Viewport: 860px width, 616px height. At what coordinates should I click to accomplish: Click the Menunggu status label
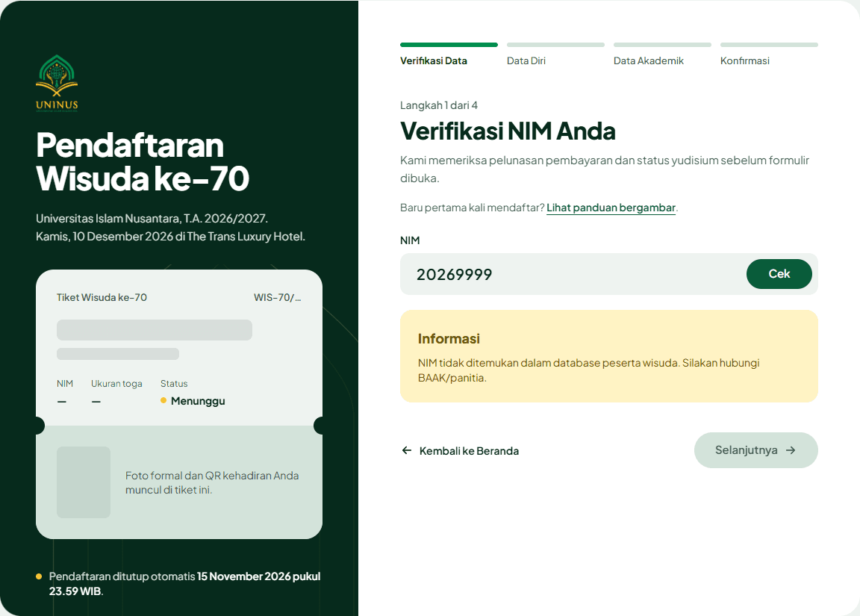(198, 401)
